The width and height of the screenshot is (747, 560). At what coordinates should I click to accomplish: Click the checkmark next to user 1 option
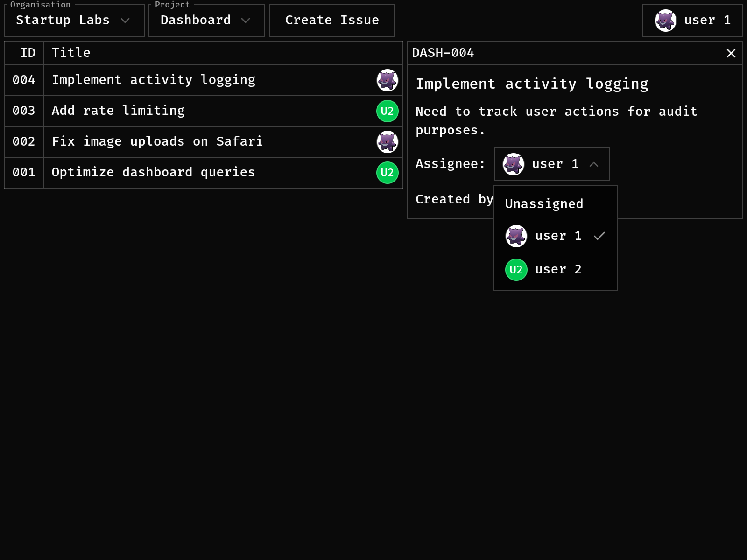point(599,236)
